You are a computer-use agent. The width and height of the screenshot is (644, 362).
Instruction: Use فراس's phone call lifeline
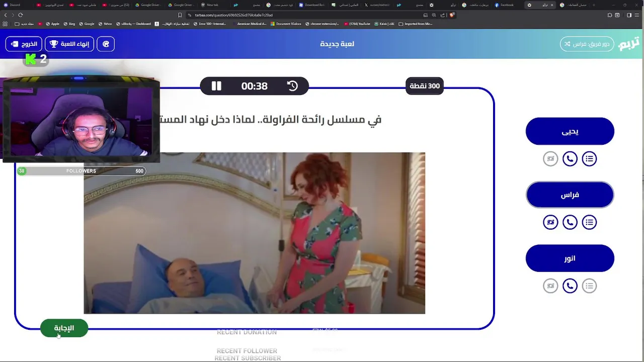pyautogui.click(x=570, y=222)
